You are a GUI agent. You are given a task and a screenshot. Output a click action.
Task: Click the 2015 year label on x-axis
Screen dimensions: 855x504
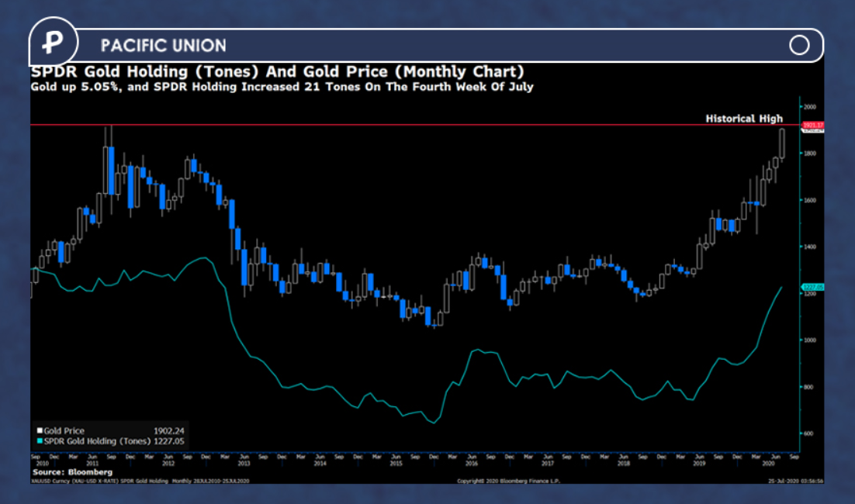396,464
